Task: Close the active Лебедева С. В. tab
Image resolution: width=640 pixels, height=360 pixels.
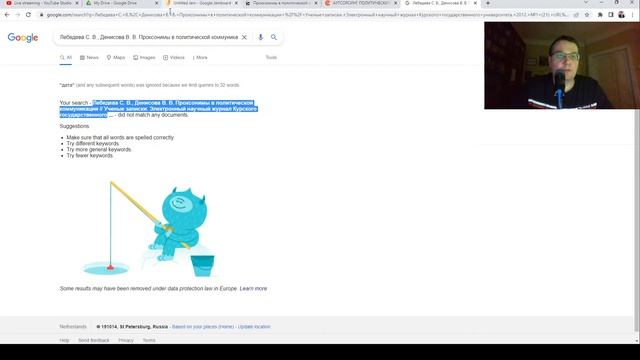Action: [475, 3]
